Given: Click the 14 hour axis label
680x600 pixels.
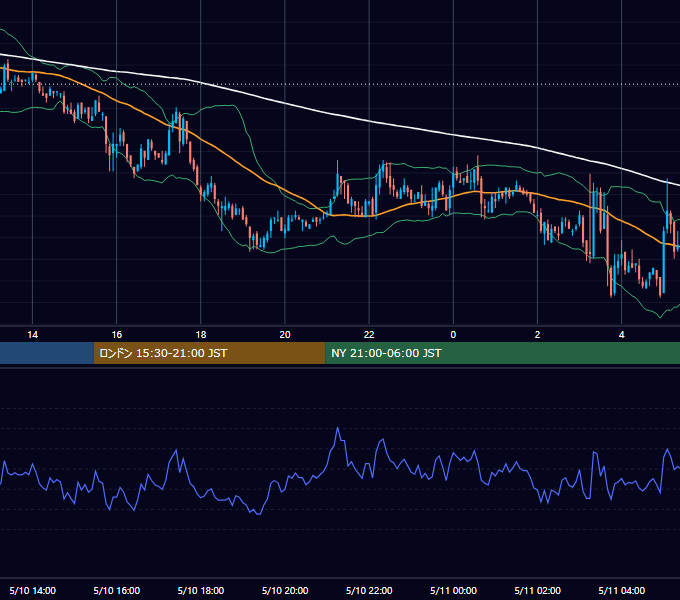Looking at the screenshot, I should tap(33, 335).
